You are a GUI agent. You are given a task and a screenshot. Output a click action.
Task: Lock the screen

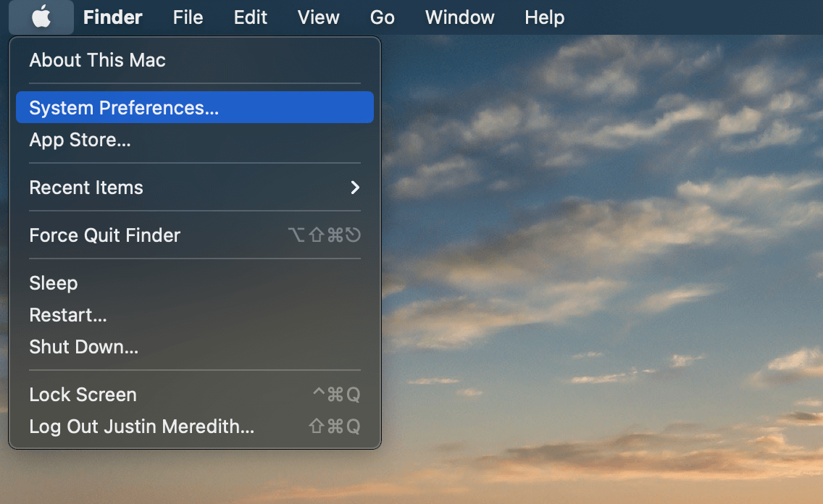[83, 395]
